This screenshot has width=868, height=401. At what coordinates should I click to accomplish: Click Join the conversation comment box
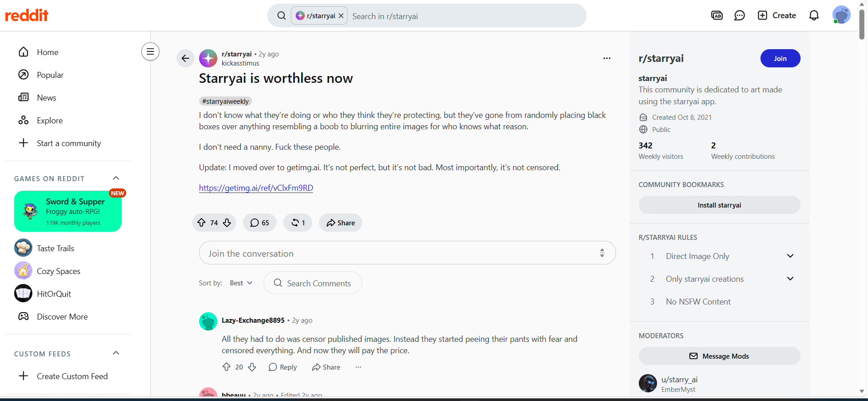(x=407, y=253)
